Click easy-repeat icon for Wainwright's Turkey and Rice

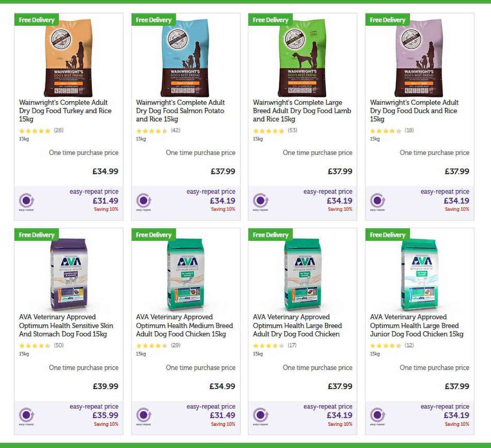27,200
